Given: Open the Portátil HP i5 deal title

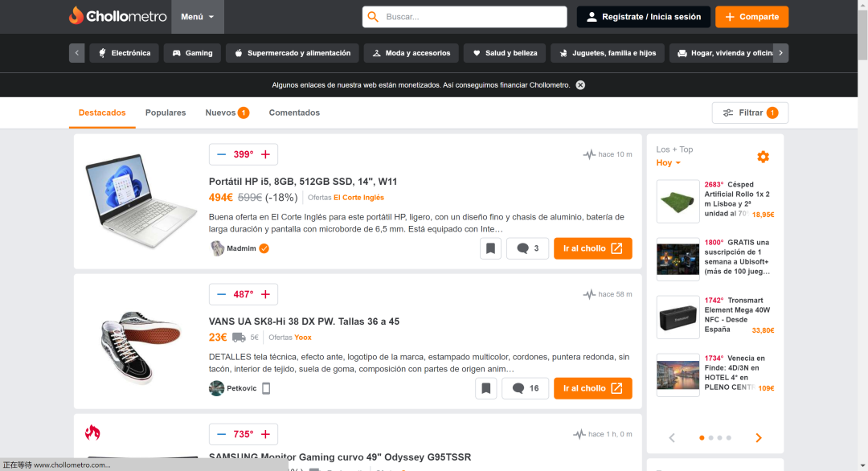Looking at the screenshot, I should 303,182.
